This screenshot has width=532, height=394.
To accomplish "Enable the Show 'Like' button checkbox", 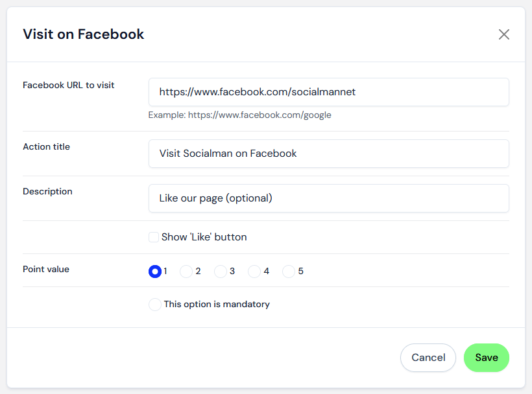I will coord(154,237).
